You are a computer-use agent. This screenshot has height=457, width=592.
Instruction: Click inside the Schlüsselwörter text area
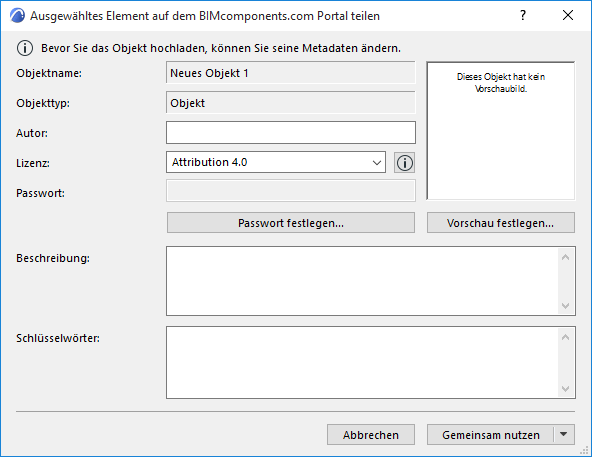click(x=362, y=362)
